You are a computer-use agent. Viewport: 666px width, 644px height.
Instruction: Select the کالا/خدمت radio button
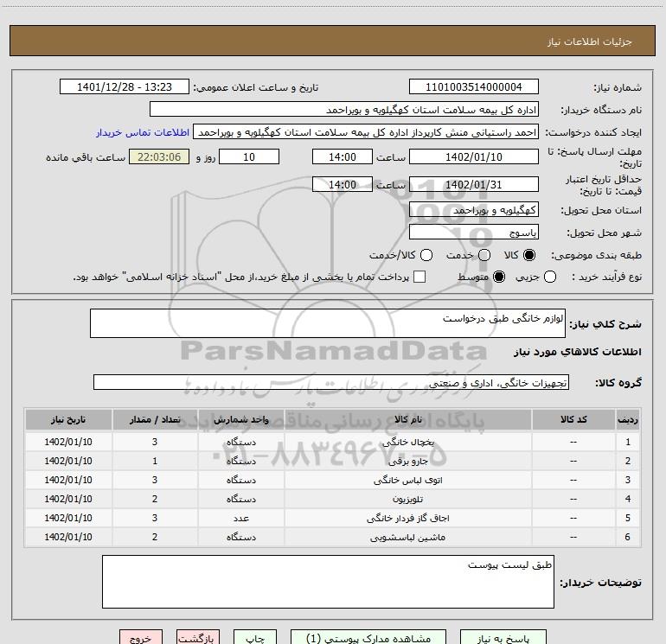426,255
